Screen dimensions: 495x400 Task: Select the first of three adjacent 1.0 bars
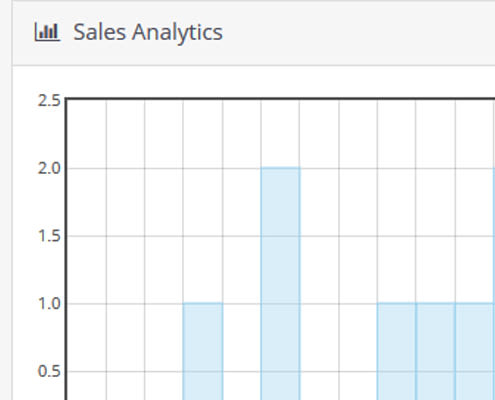pyautogui.click(x=396, y=351)
